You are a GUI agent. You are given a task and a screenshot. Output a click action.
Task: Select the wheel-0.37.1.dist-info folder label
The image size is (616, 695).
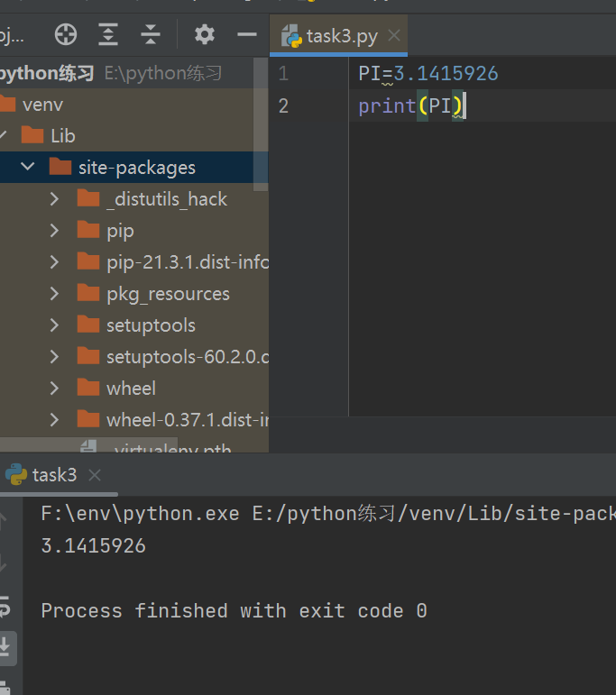tap(188, 420)
